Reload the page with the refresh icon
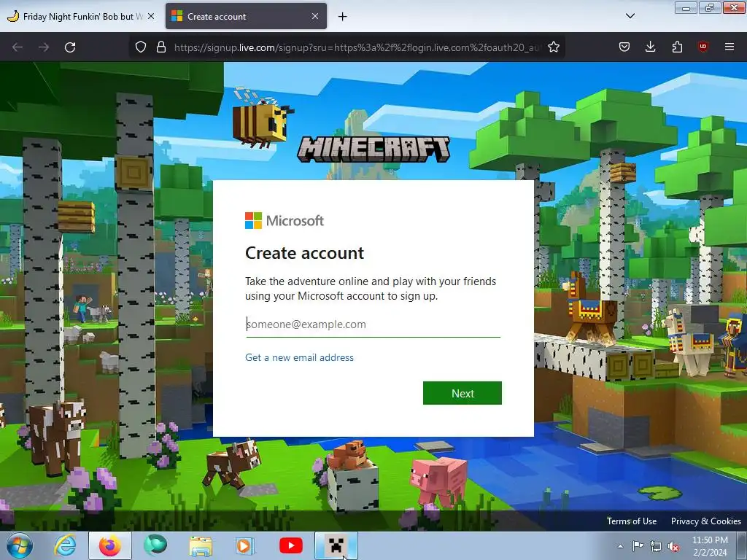The height and width of the screenshot is (560, 747). click(70, 47)
